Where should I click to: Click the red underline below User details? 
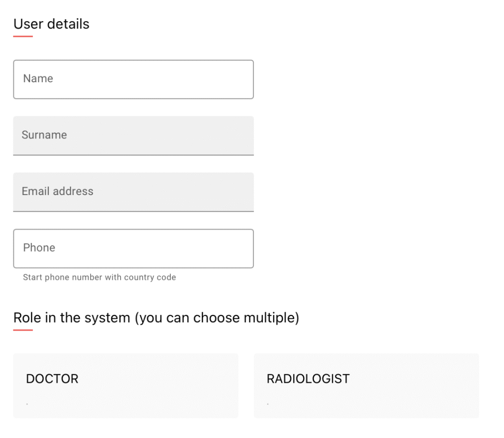(x=23, y=36)
